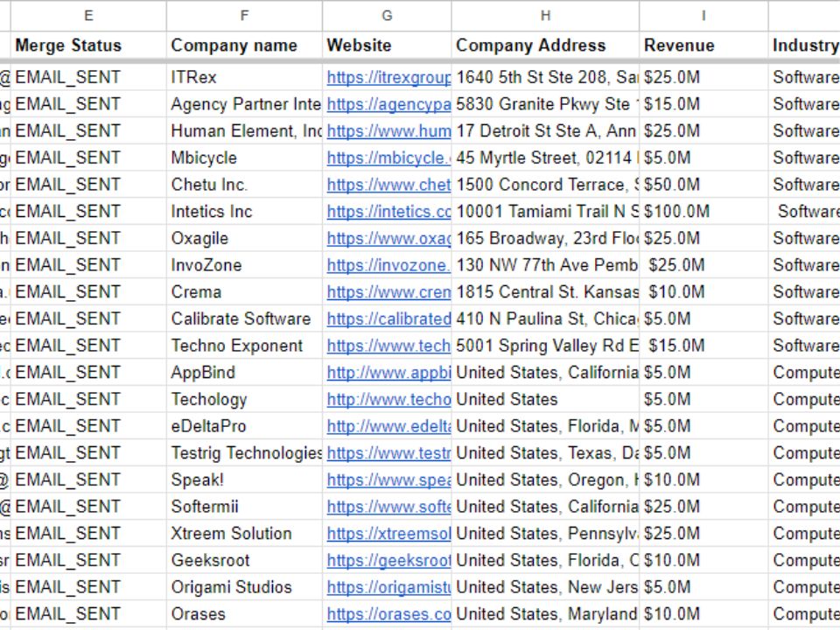Screen dimensions: 840x630
Task: Select column I header
Action: point(703,16)
